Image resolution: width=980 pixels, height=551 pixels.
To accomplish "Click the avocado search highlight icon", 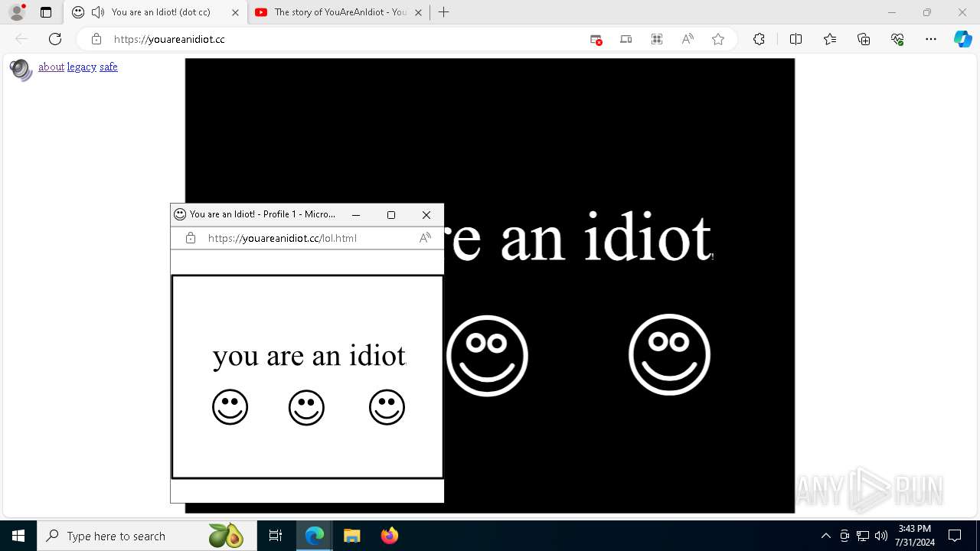I will tap(225, 536).
